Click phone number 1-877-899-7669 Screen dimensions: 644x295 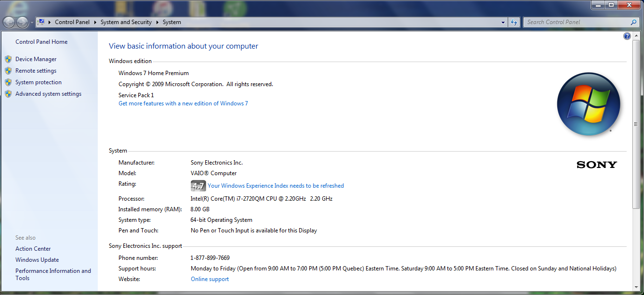click(210, 258)
